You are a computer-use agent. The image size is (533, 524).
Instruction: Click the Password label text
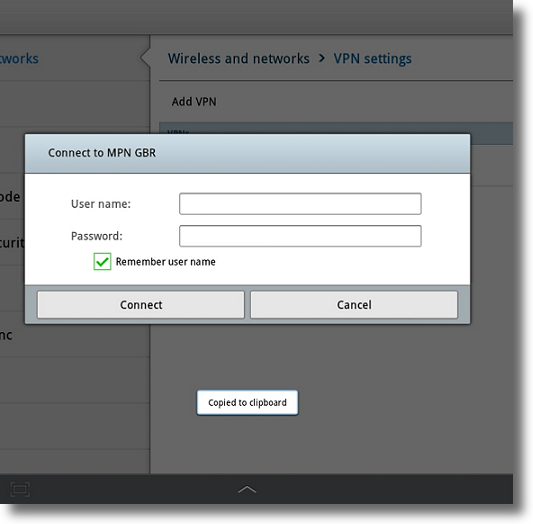pos(97,236)
